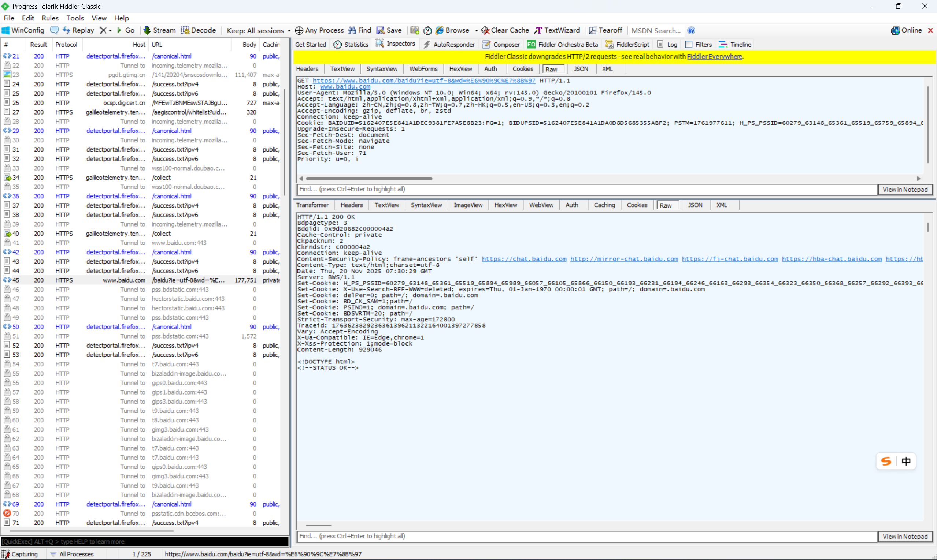Screen dimensions: 937x560
Task: Click the QuickExec command input box
Action: click(144, 541)
